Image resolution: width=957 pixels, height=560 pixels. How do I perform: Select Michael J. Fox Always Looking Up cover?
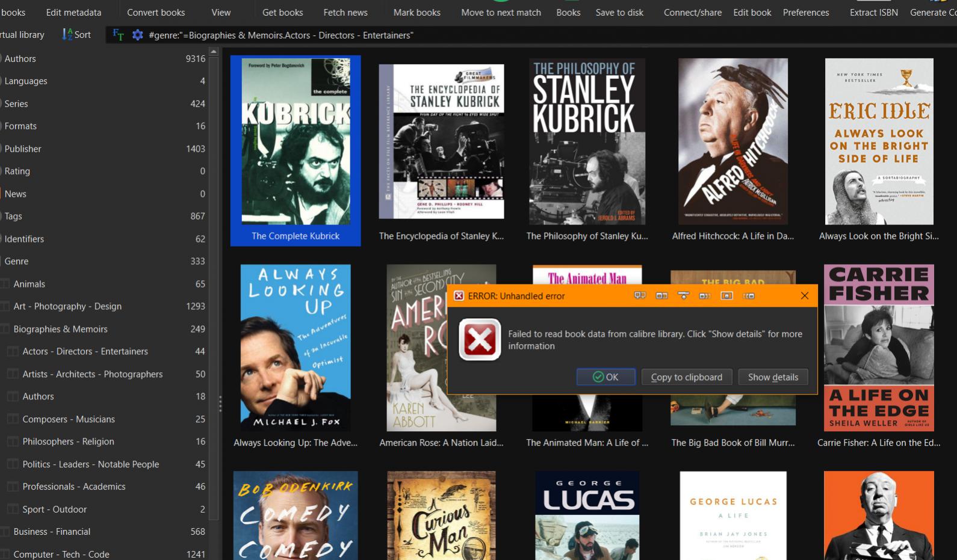click(296, 348)
